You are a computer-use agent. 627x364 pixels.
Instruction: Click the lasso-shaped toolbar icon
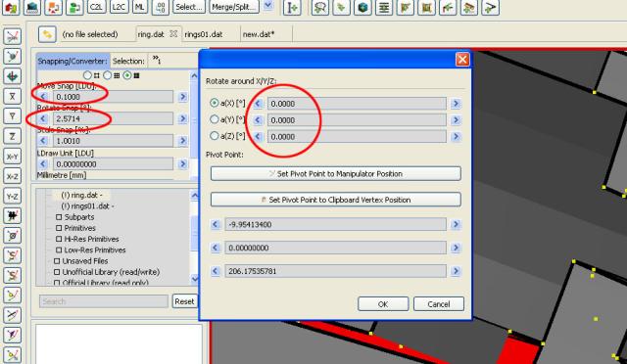320,7
